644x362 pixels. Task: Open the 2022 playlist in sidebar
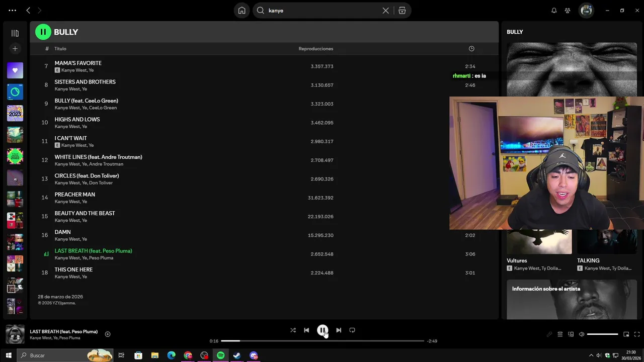pos(15,156)
